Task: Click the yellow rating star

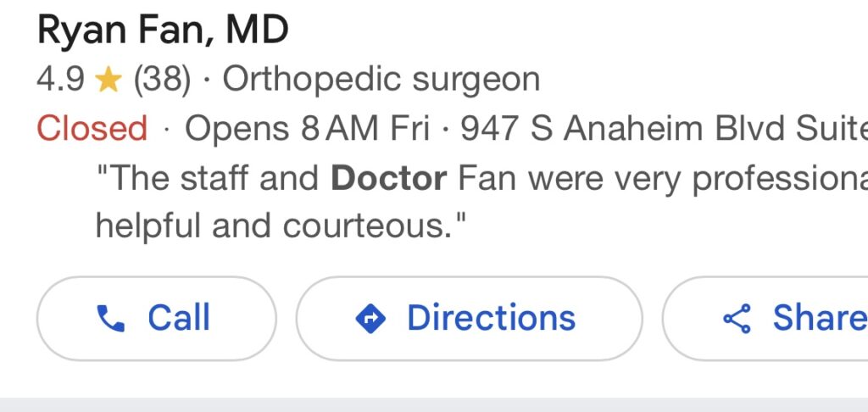Action: coord(108,80)
